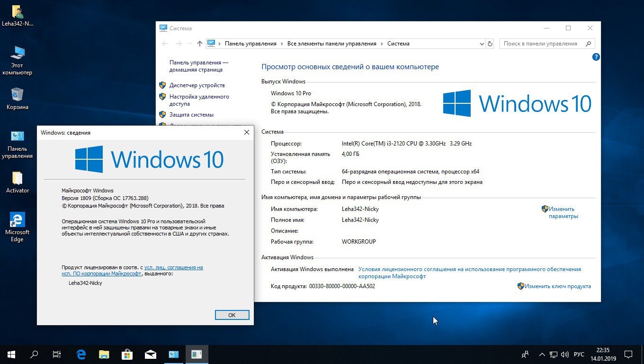The height and width of the screenshot is (364, 644).
Task: Expand address bar history dropdown
Action: pos(482,44)
